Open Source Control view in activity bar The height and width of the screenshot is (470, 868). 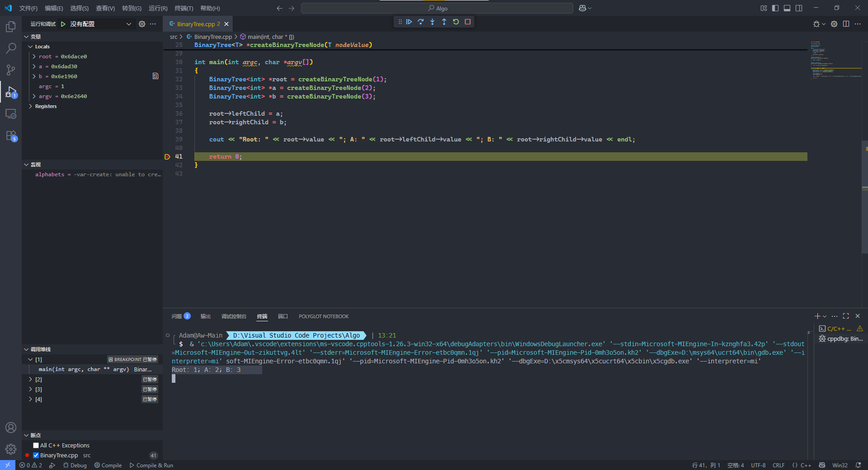tap(11, 70)
